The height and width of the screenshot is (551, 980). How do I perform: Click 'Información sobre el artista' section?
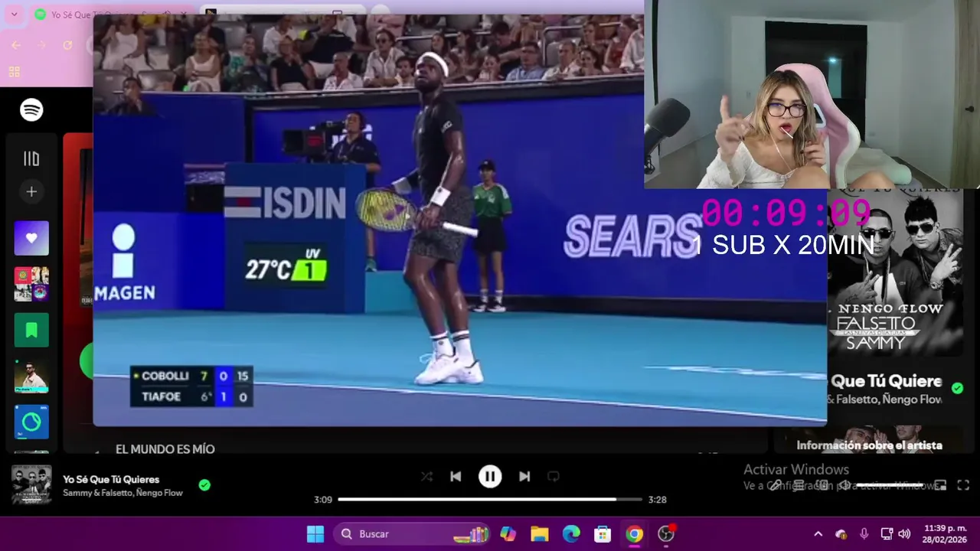869,445
